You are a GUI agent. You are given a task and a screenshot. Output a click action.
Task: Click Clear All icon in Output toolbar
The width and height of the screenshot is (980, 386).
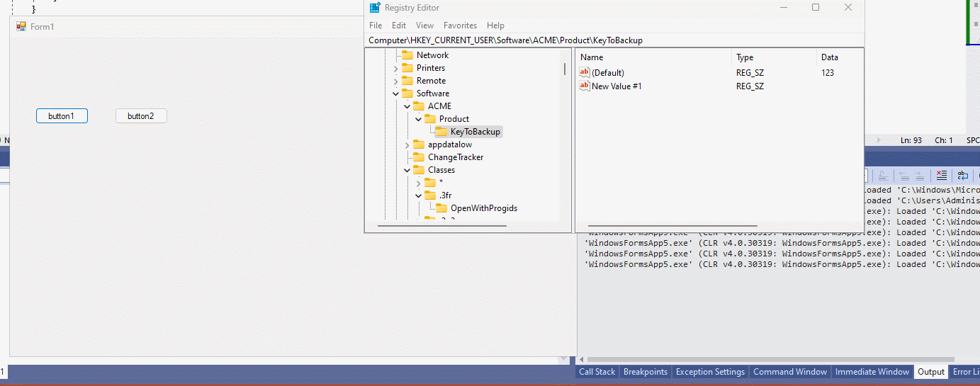click(941, 176)
